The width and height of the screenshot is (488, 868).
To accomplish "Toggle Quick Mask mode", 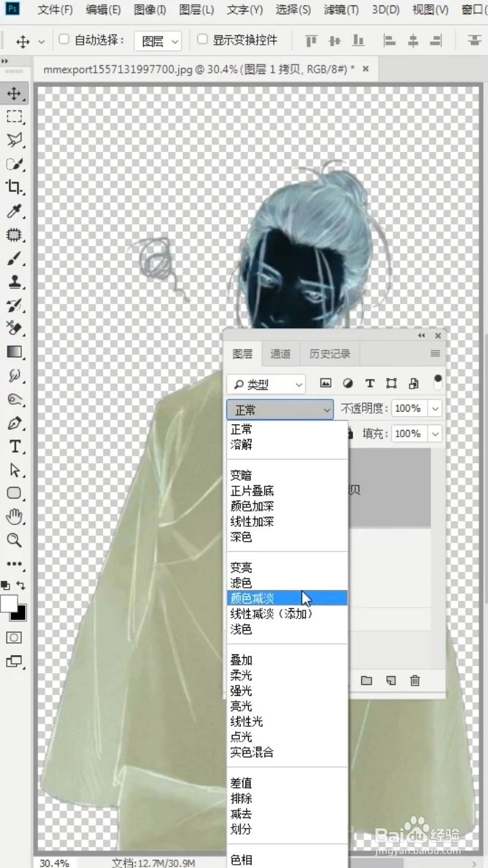I will tap(14, 637).
